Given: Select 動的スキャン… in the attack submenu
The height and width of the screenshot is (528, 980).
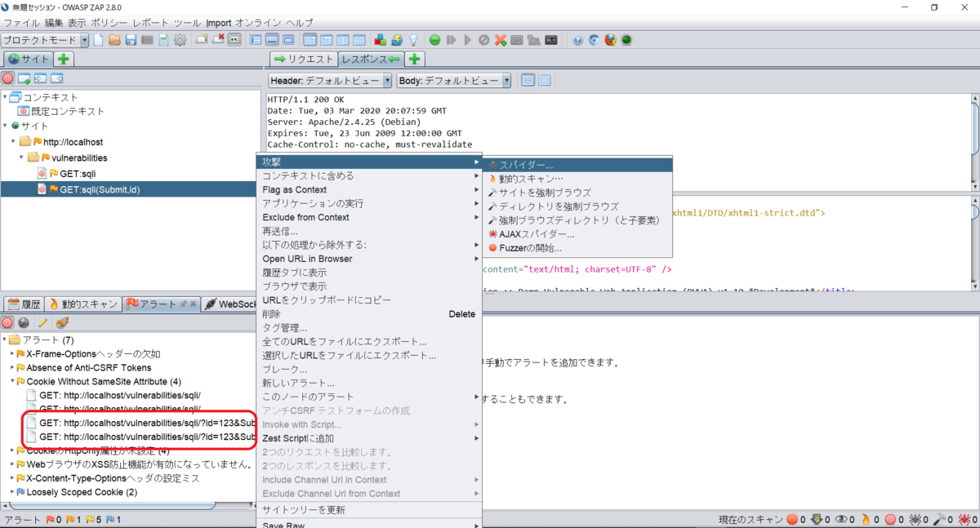Looking at the screenshot, I should (x=579, y=179).
